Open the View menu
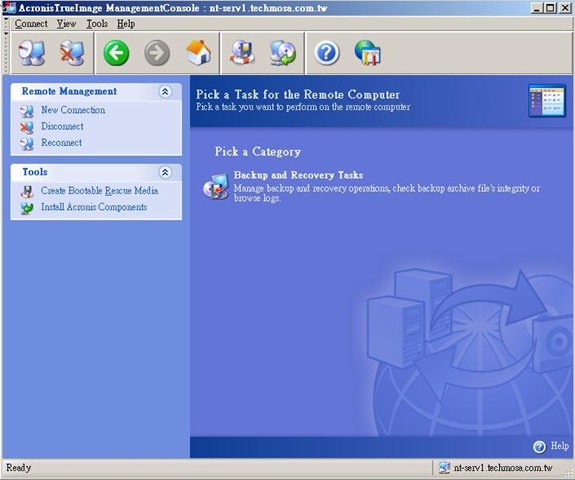575x480 pixels. coord(66,24)
